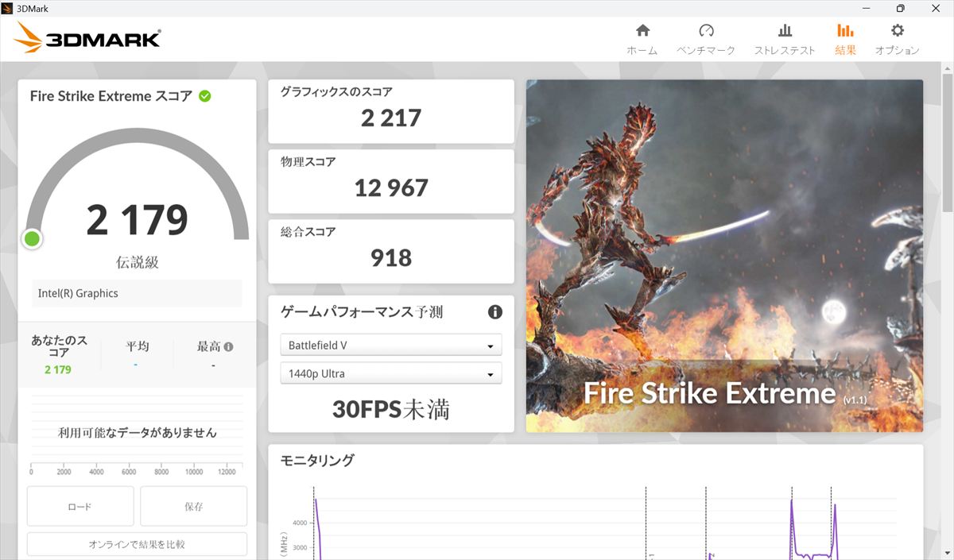Click green validation checkmark beside Fire Strike score
954x560 pixels.
click(205, 96)
